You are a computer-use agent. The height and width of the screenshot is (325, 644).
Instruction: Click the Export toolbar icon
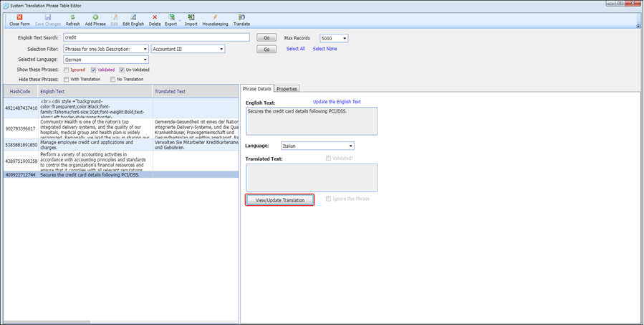coord(171,17)
